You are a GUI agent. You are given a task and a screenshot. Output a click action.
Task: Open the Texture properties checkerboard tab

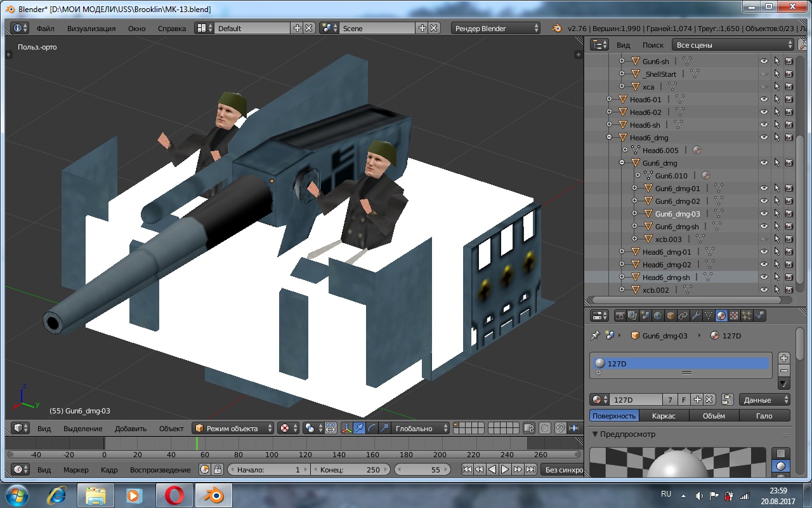click(734, 316)
